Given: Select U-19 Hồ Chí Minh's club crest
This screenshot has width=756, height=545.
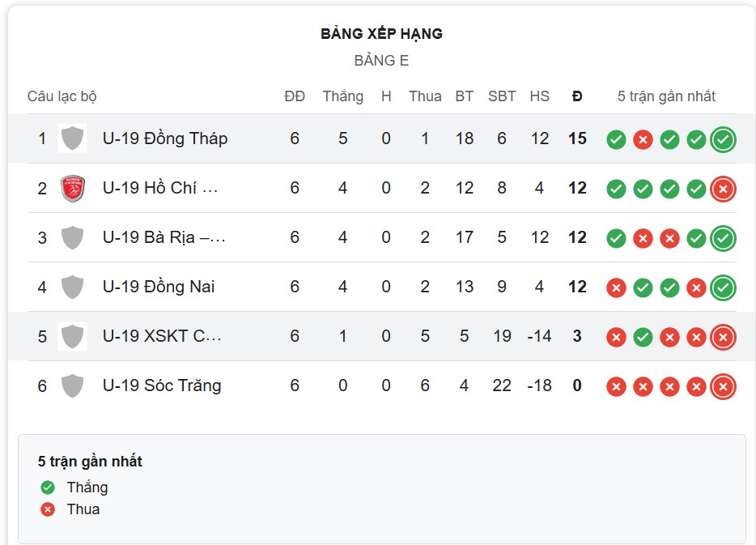Looking at the screenshot, I should pos(72,188).
